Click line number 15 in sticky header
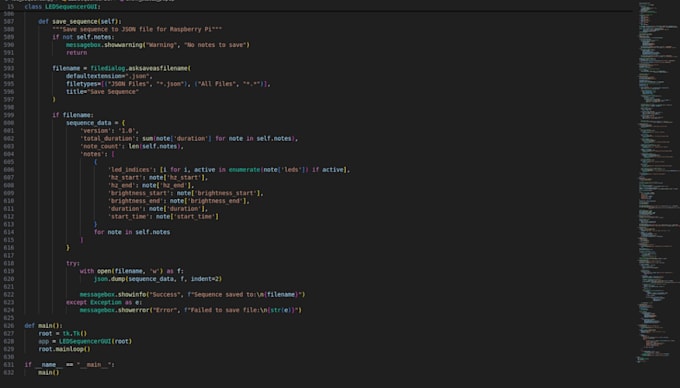680x388 pixels. point(10,7)
